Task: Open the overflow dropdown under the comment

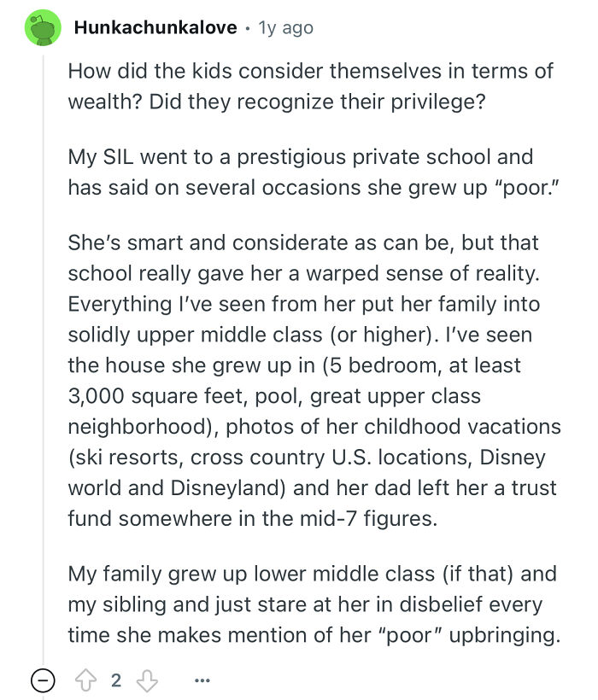Action: point(202,679)
